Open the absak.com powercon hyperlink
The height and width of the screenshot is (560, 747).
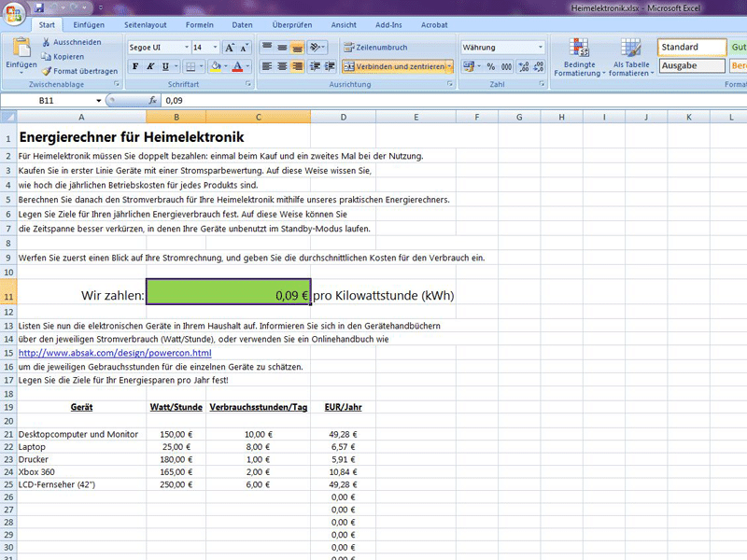[x=115, y=353]
